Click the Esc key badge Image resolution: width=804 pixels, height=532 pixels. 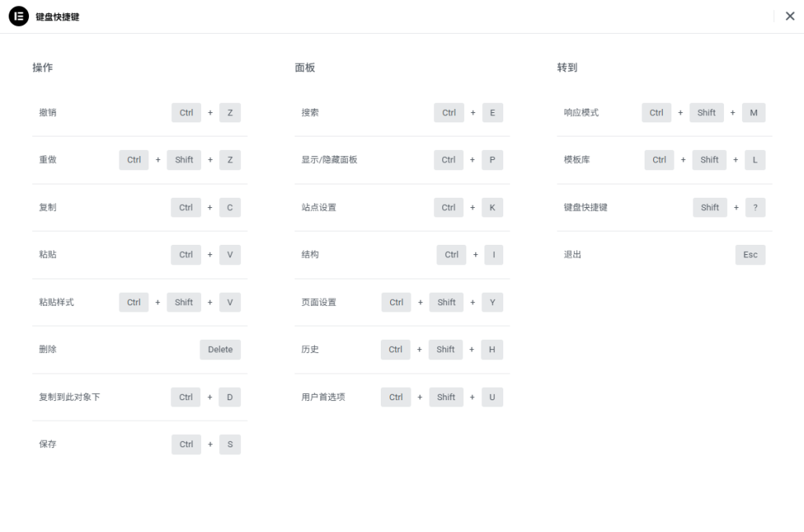click(x=751, y=255)
